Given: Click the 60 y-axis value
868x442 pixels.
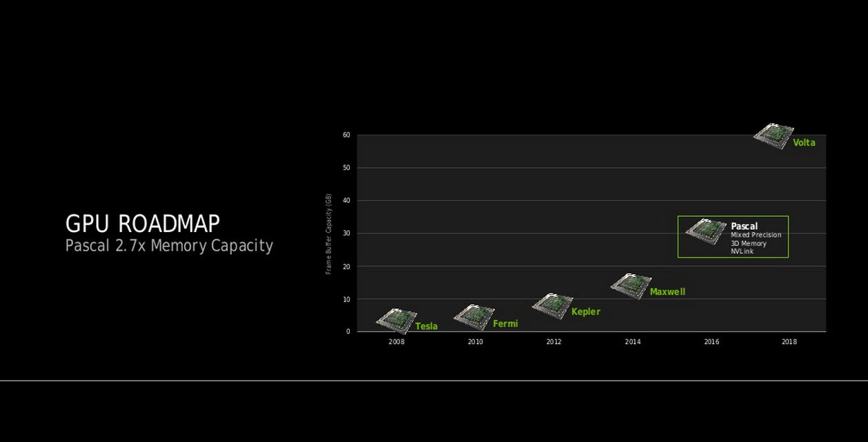Looking at the screenshot, I should point(346,135).
